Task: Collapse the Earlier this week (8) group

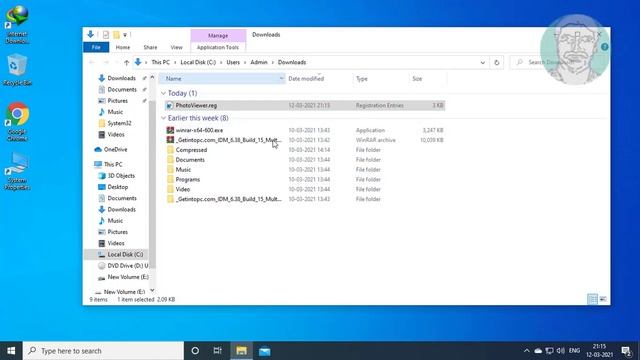Action: 163,118
